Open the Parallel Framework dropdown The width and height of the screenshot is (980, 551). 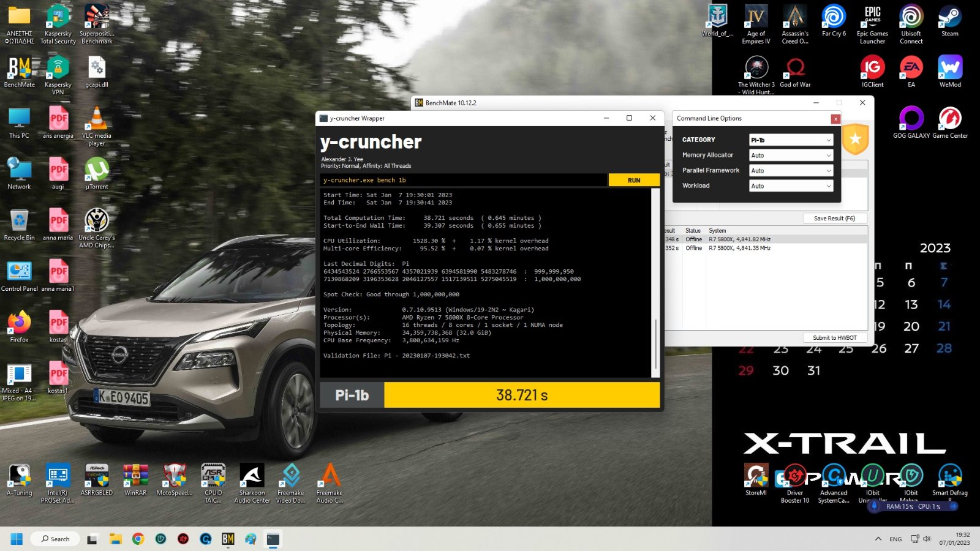coord(791,170)
